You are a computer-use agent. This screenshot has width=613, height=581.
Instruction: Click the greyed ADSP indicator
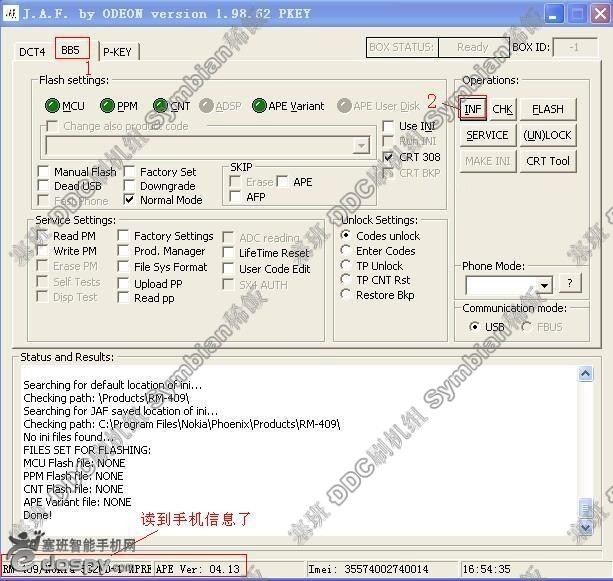(x=206, y=106)
